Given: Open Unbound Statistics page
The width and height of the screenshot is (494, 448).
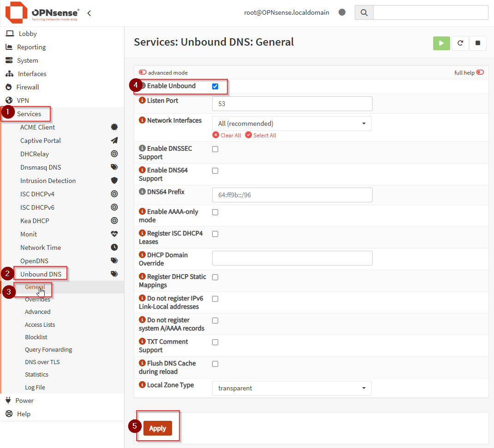Looking at the screenshot, I should click(36, 374).
